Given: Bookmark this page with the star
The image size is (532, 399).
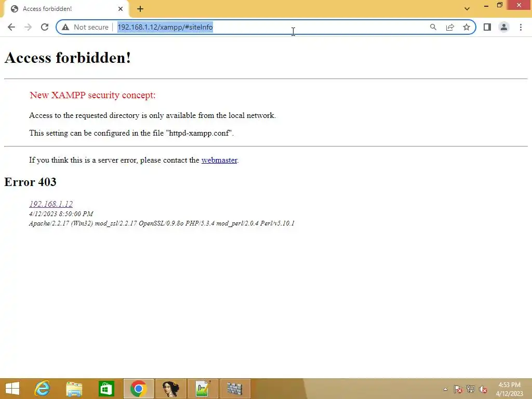Looking at the screenshot, I should tap(467, 27).
